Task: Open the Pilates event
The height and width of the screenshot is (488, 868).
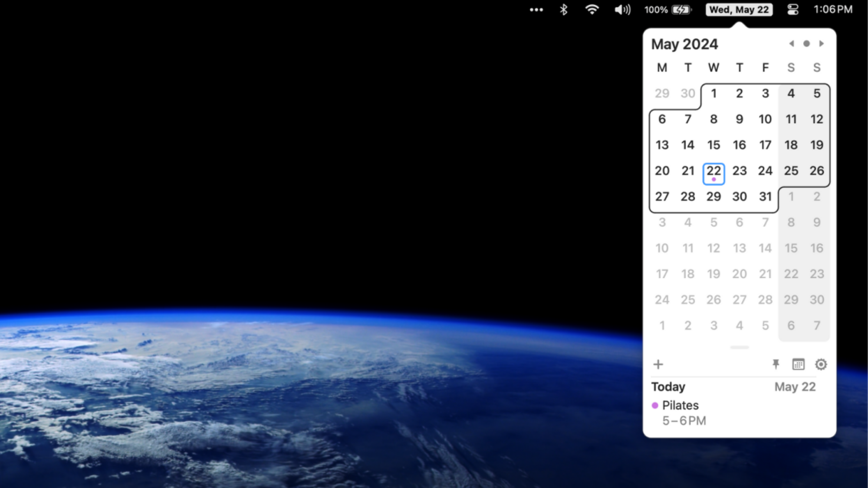Action: 680,405
